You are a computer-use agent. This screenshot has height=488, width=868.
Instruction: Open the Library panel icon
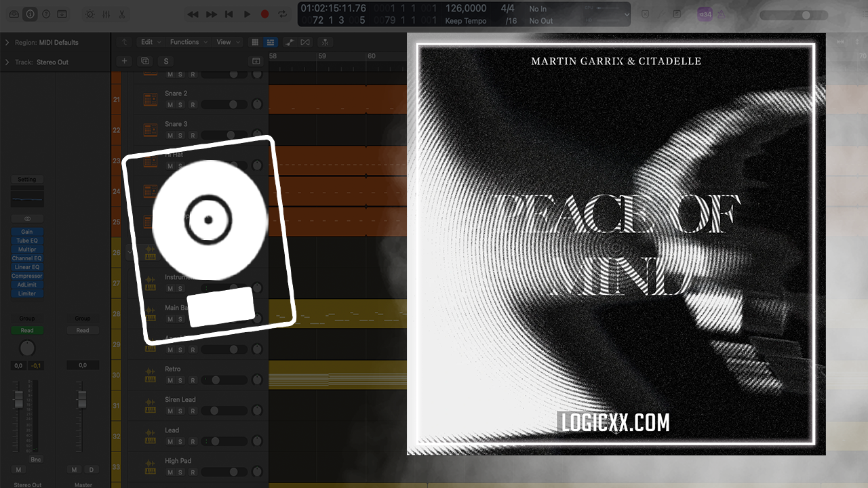tap(14, 14)
